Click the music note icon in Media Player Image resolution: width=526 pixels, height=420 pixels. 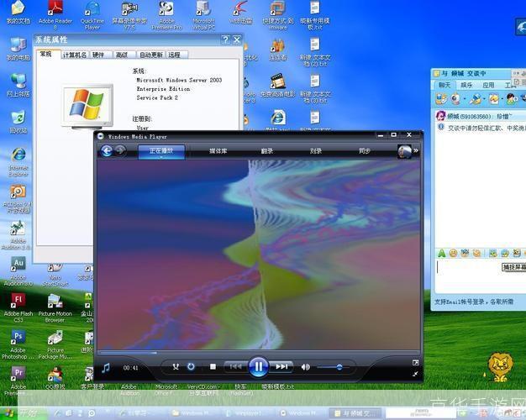(106, 368)
